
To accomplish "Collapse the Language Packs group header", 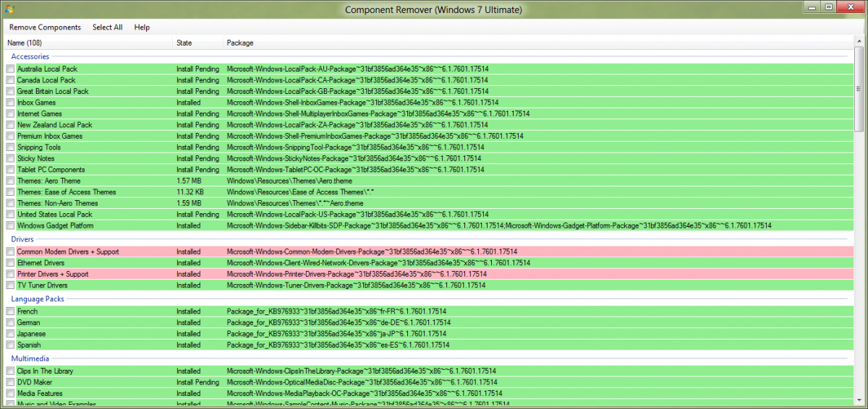I will [x=38, y=298].
